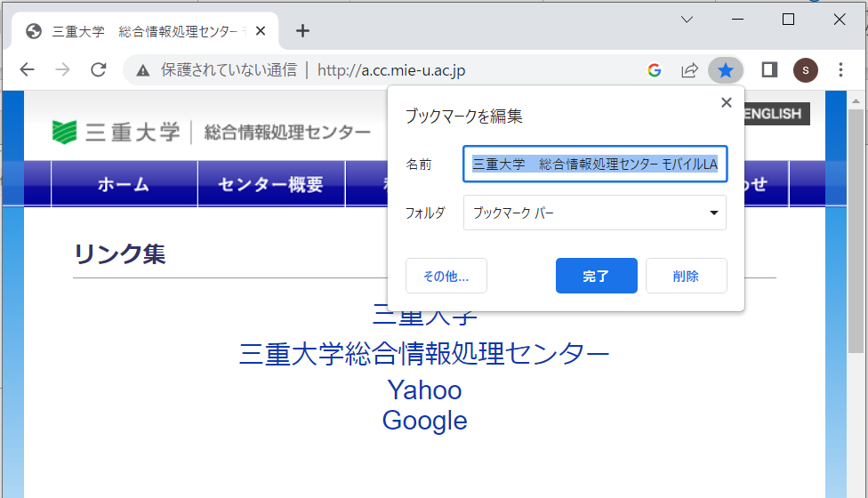This screenshot has width=868, height=498.
Task: Open the Google link
Action: point(424,422)
